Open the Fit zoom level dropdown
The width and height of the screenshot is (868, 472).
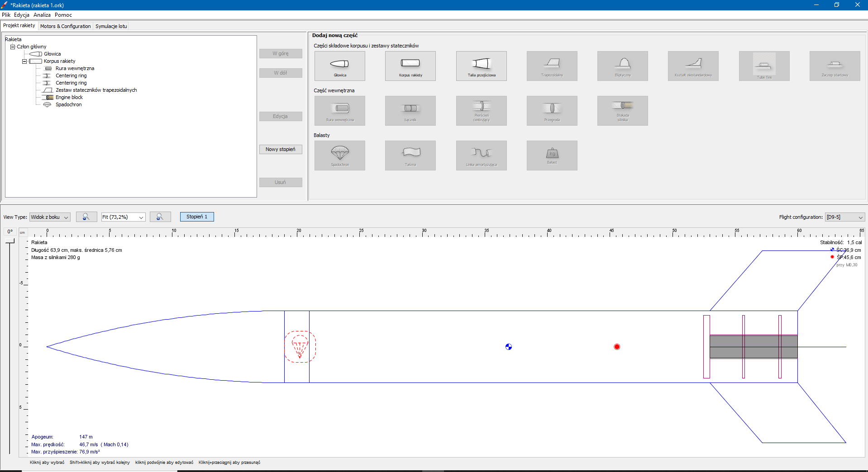(x=123, y=217)
